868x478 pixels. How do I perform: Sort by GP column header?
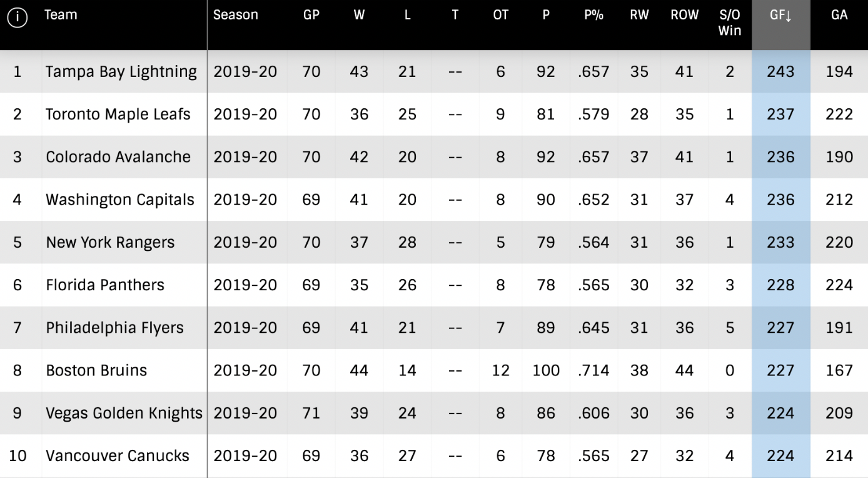[311, 16]
